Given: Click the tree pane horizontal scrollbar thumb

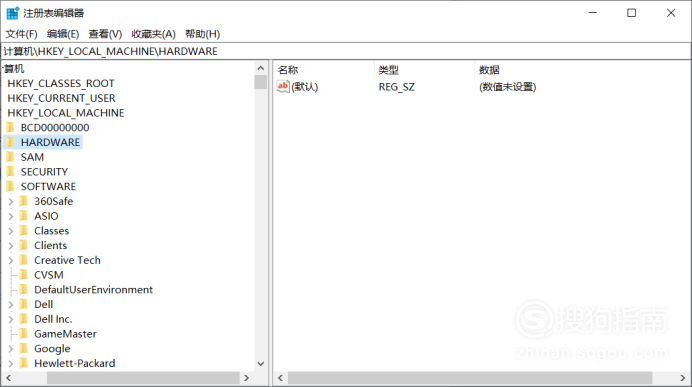Looking at the screenshot, I should click(143, 378).
